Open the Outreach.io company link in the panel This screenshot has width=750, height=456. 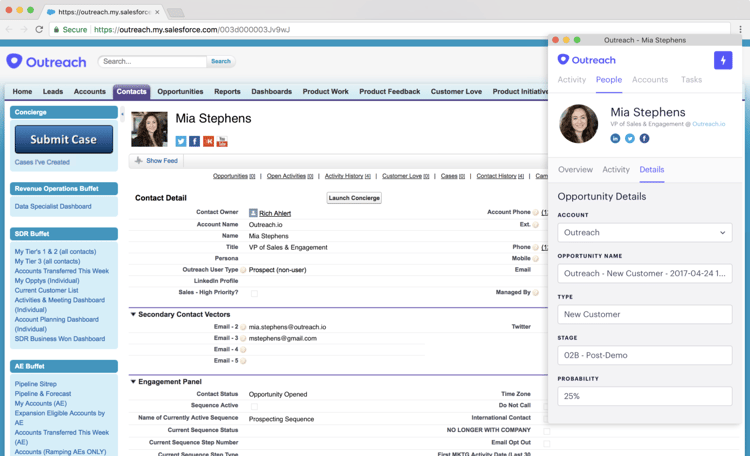(708, 124)
